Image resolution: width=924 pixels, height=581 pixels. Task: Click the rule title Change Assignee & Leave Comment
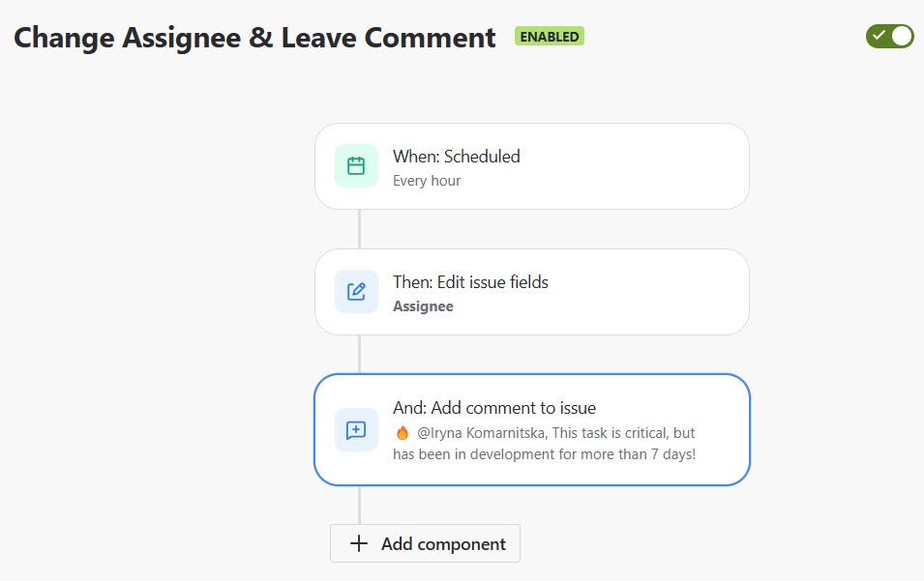click(254, 38)
